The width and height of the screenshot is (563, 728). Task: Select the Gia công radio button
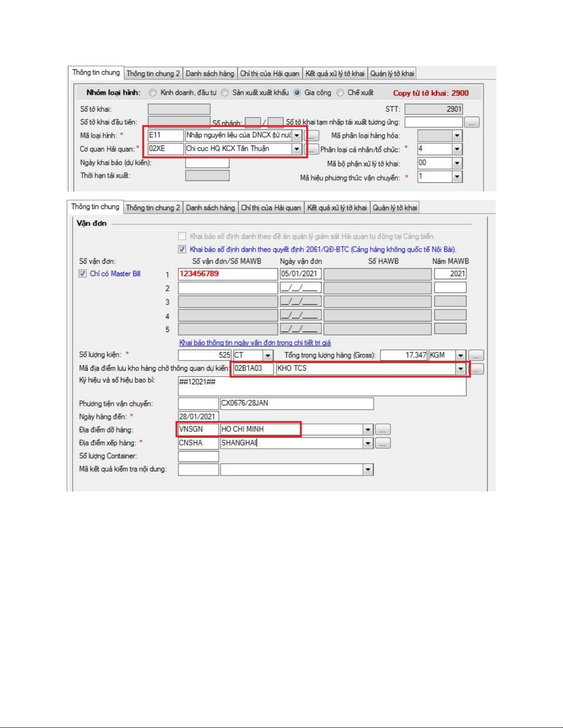click(x=297, y=93)
